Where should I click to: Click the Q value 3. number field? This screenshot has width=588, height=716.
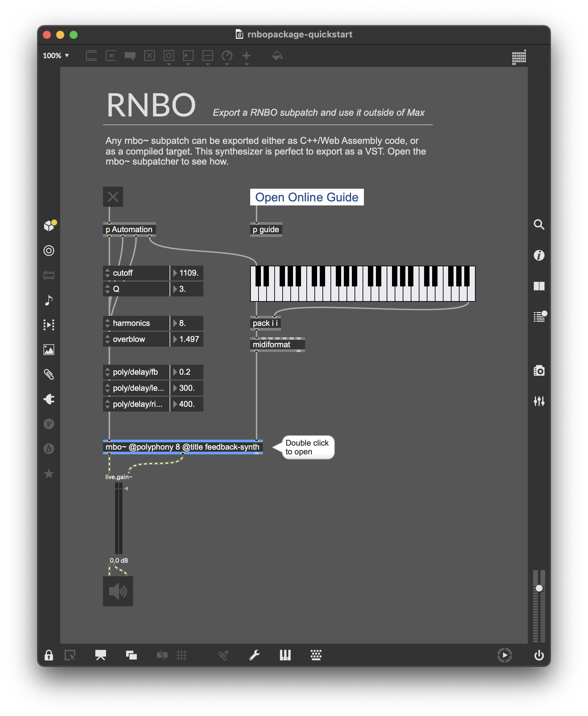[187, 289]
